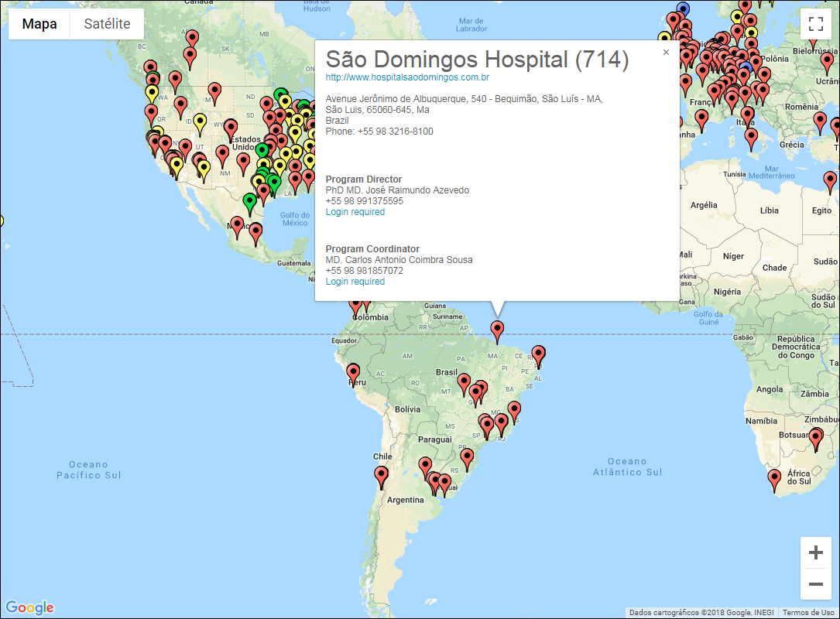Screen dimensions: 840x619
Task: Select the Mapa view tab
Action: [39, 24]
